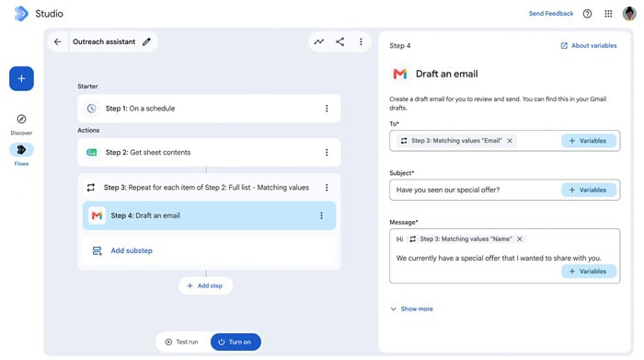Viewport: 644px width, 360px height.
Task: Open About variables link
Action: coord(589,46)
